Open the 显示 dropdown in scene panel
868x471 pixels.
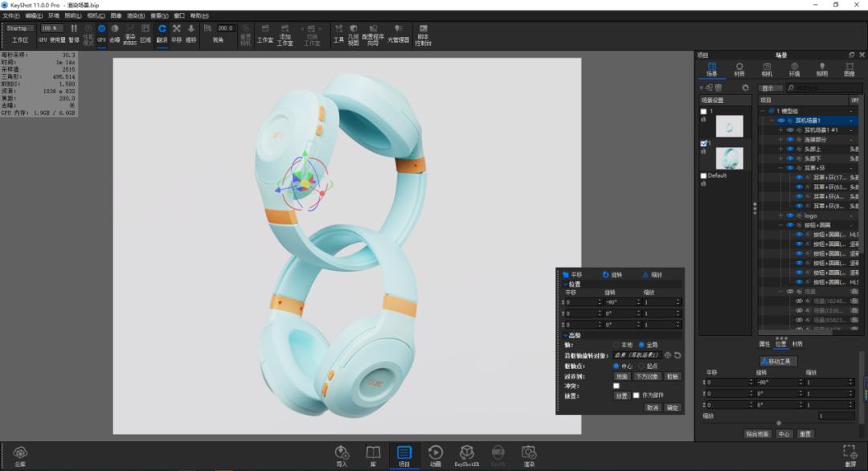[x=770, y=88]
